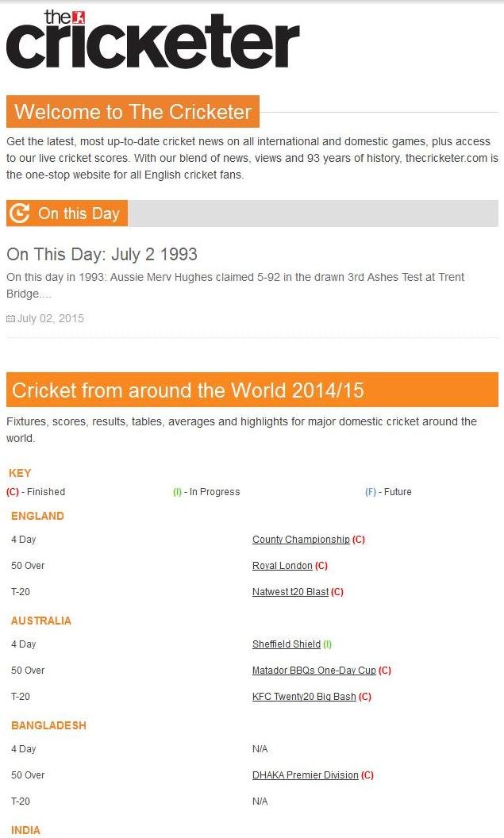Click the On this Day clock icon
504x838 pixels.
(21, 213)
